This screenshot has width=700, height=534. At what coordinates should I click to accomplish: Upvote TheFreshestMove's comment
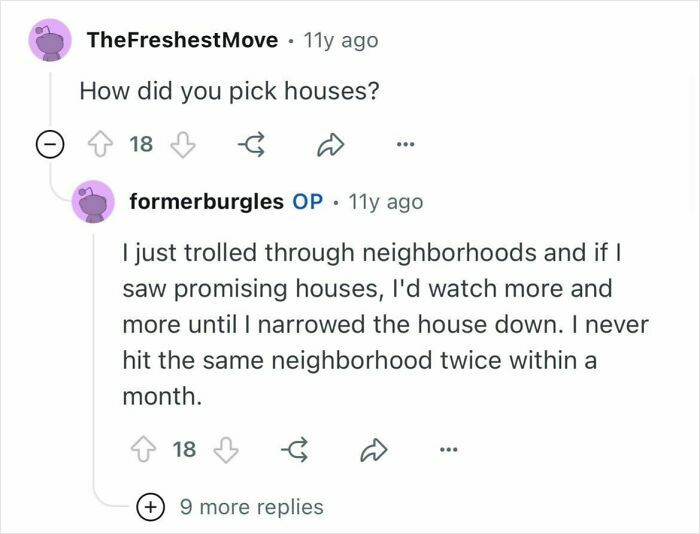pos(99,144)
